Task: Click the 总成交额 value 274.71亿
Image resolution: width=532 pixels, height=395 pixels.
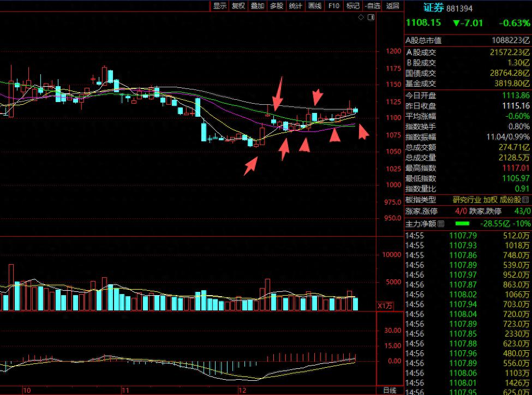Action: pyautogui.click(x=514, y=147)
